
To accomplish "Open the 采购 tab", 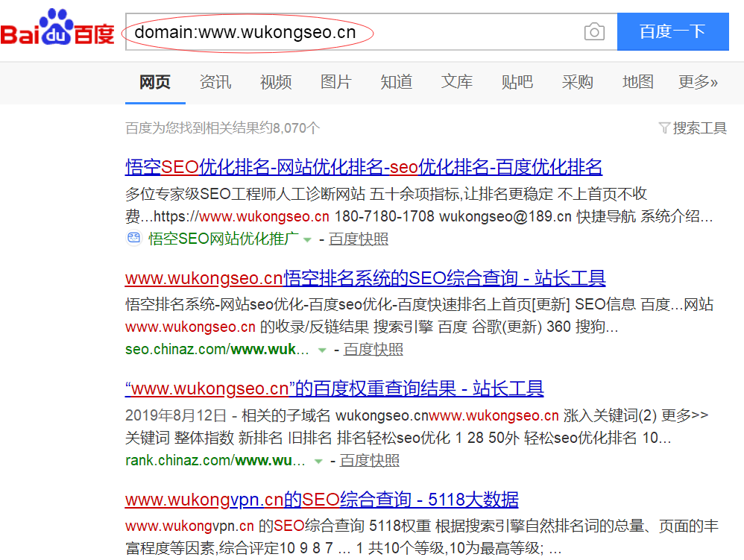I will [x=578, y=82].
